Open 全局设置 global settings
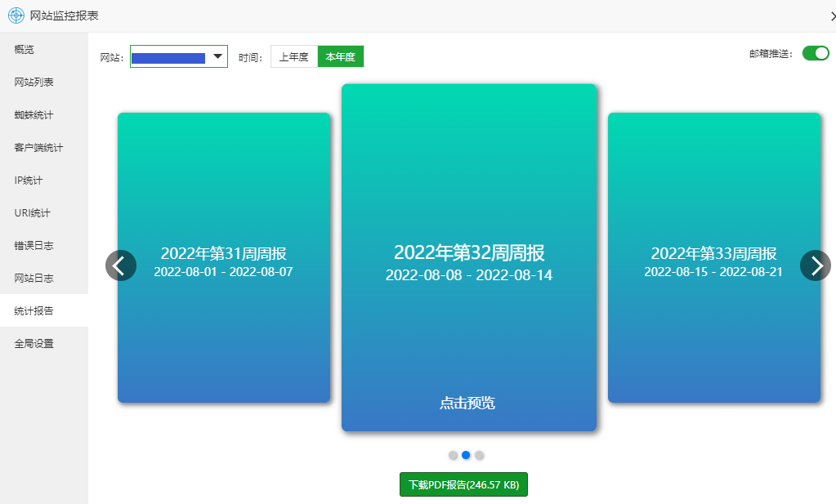 [34, 343]
